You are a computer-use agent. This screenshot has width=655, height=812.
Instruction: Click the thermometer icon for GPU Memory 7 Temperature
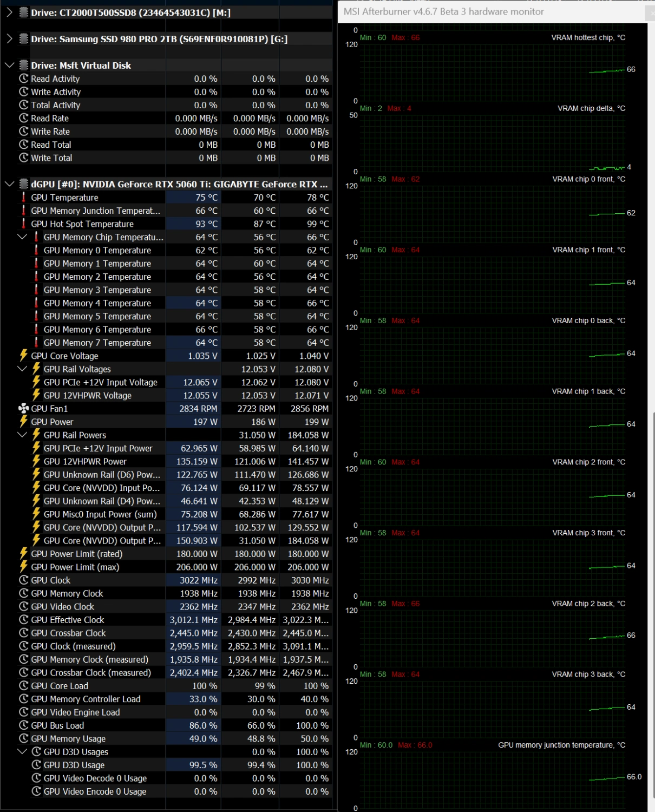[x=36, y=343]
